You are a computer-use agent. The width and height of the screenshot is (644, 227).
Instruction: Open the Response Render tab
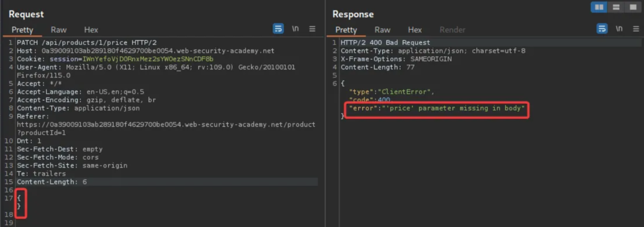452,30
